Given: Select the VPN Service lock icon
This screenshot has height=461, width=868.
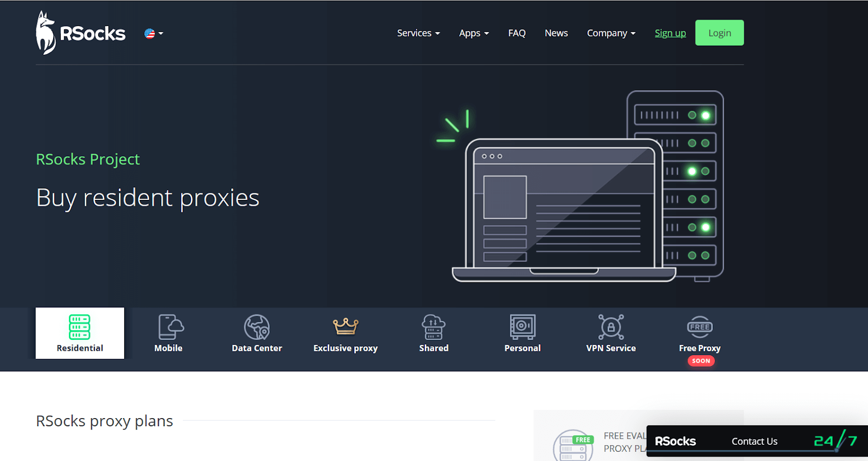Looking at the screenshot, I should click(611, 327).
